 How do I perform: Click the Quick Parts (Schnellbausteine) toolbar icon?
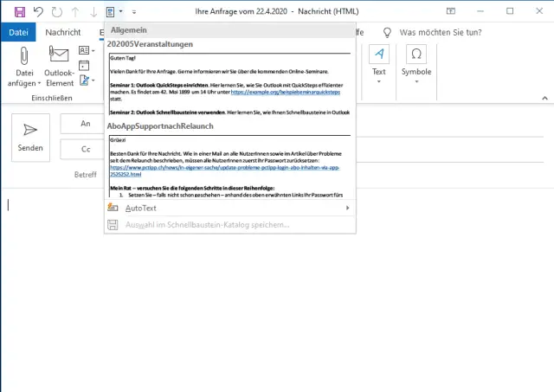[x=110, y=11]
